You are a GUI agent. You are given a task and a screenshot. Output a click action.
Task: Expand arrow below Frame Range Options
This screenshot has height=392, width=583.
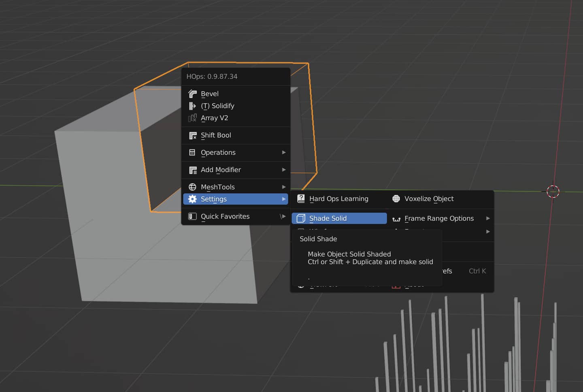(488, 232)
